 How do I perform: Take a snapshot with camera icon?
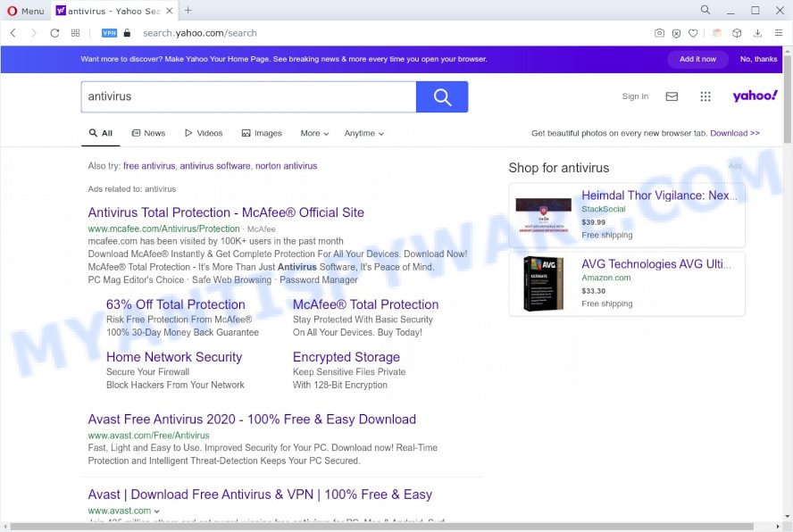click(x=659, y=33)
